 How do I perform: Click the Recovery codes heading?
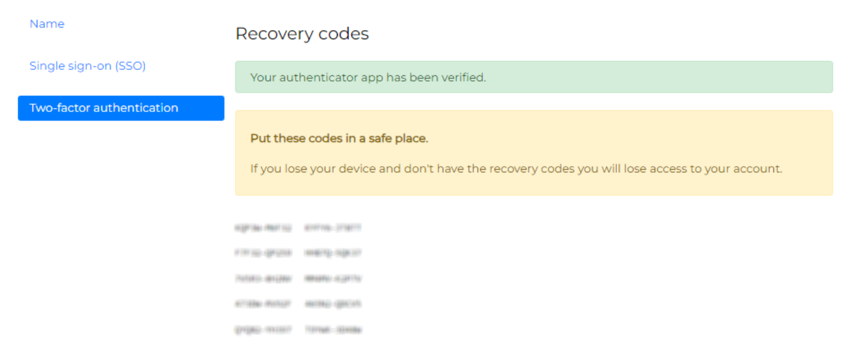[302, 34]
